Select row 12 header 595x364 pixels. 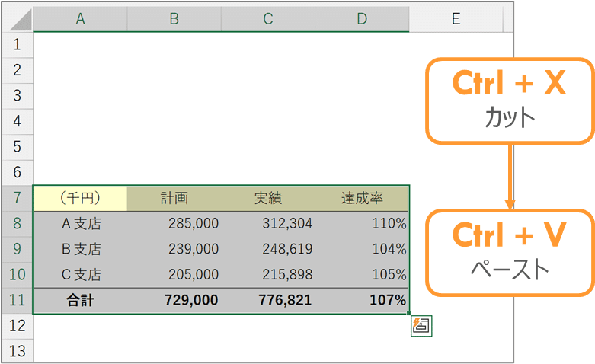(x=17, y=326)
